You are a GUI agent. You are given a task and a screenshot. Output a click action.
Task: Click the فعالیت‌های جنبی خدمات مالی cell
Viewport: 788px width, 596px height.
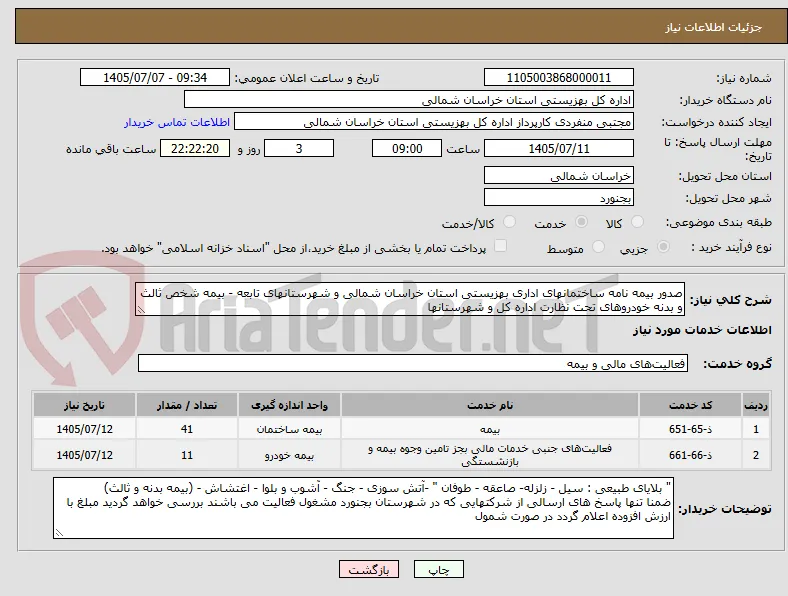pyautogui.click(x=490, y=455)
